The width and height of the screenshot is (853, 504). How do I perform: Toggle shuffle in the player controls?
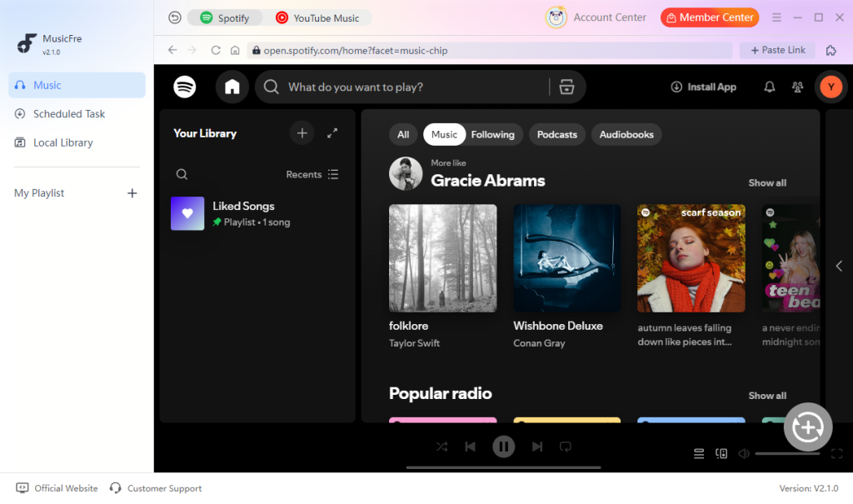tap(441, 447)
